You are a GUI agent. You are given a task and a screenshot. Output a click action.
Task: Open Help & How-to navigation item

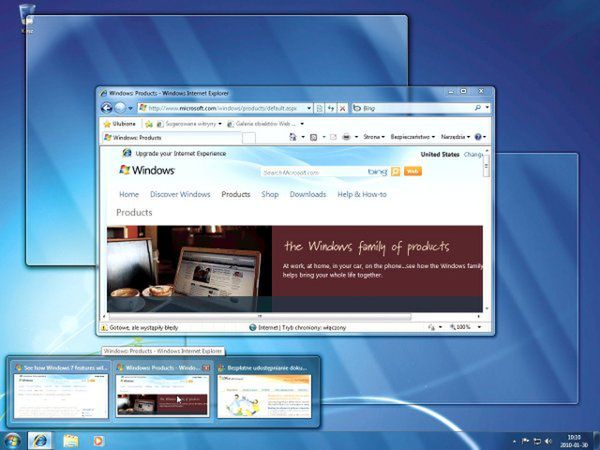pos(362,194)
